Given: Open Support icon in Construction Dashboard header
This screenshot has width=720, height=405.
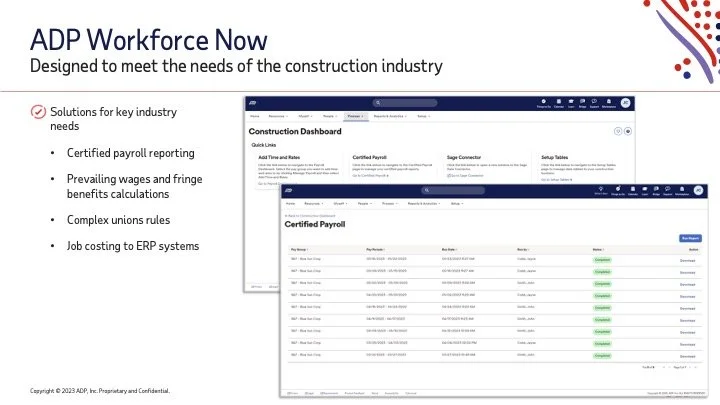Looking at the screenshot, I should coord(594,103).
